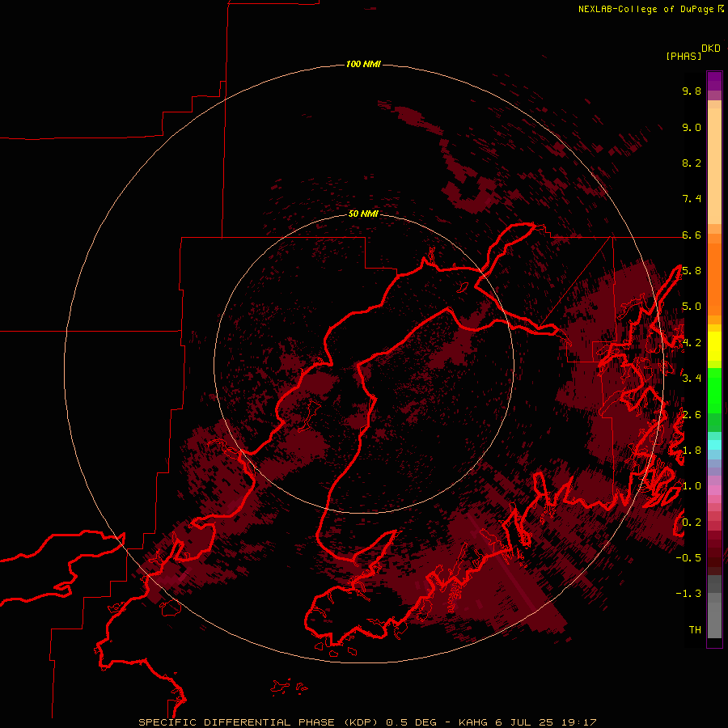This screenshot has height=728, width=728.
Task: Select the -0.5 scale value
Action: click(x=688, y=557)
